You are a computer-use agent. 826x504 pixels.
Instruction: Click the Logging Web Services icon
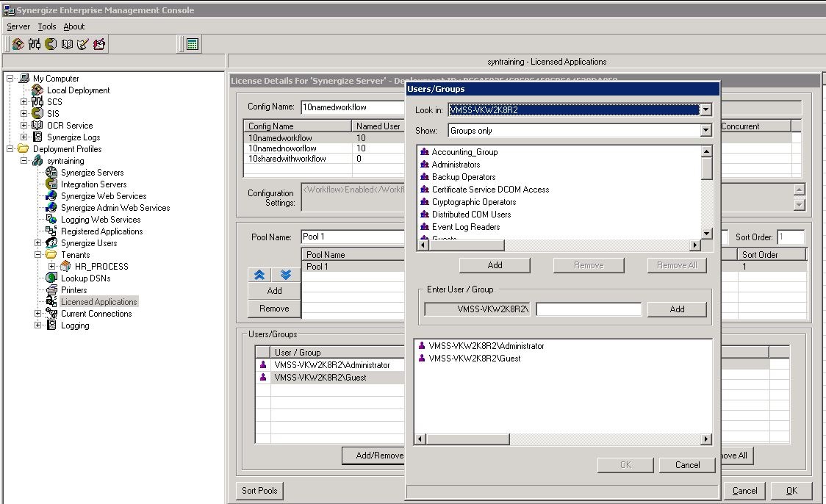coord(51,219)
